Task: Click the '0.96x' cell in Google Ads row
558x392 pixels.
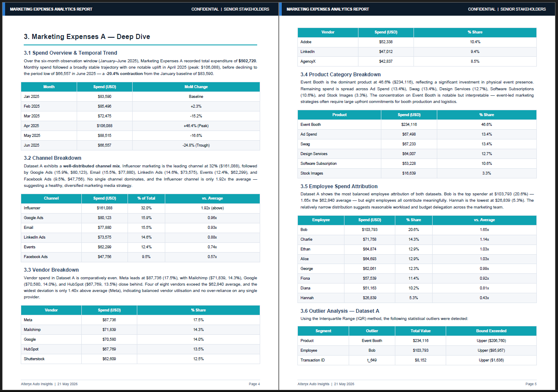Action: tap(212, 218)
